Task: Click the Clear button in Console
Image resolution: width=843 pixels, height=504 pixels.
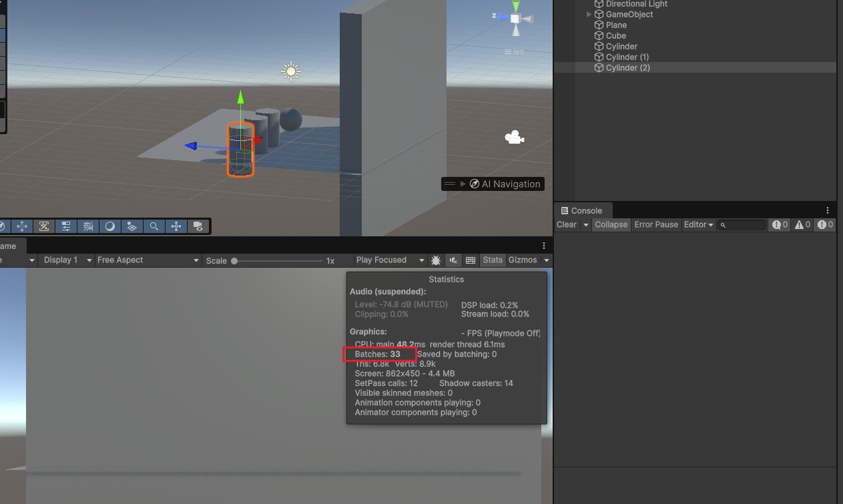Action: coord(567,225)
